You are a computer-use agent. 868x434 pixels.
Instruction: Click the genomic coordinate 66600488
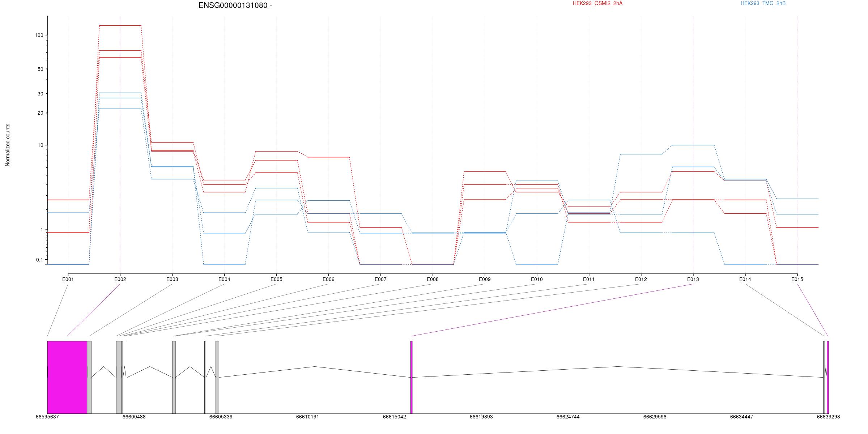coord(134,417)
